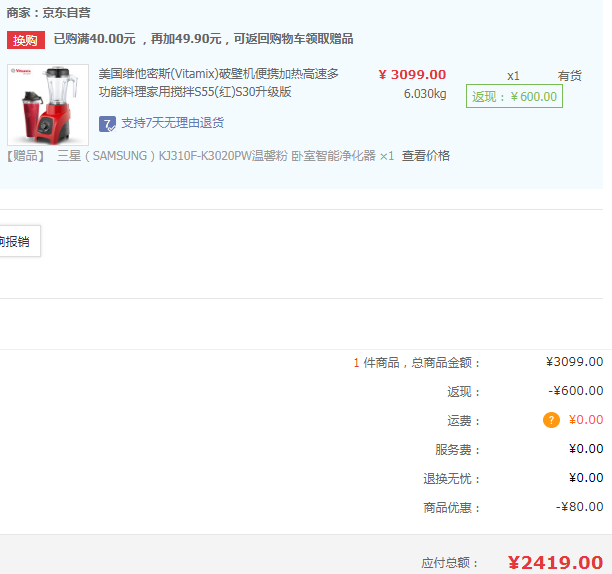
Task: Click the payable total ¥2419.00
Action: [x=555, y=563]
